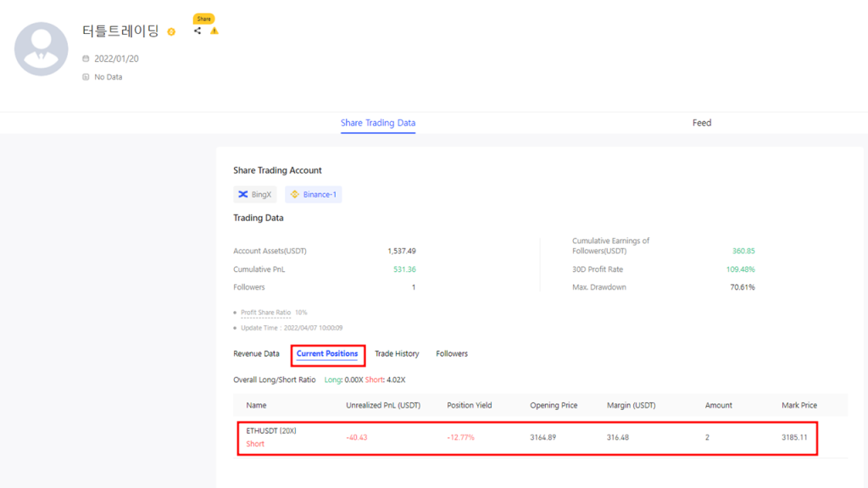Click the Profit Share Ratio label
This screenshot has width=868, height=488.
[x=265, y=313]
